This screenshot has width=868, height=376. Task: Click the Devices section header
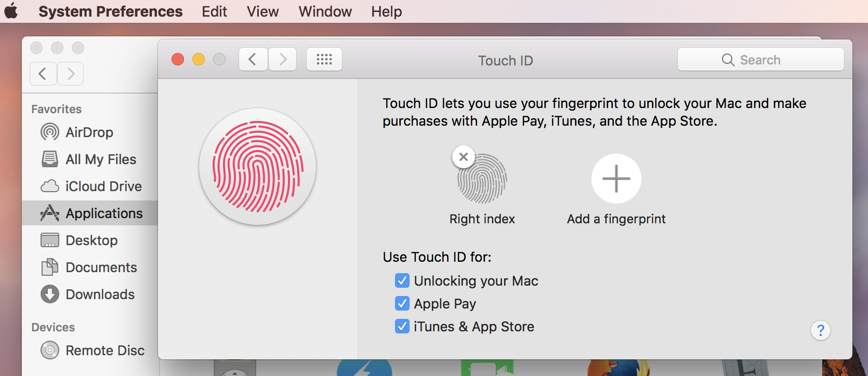pos(53,327)
